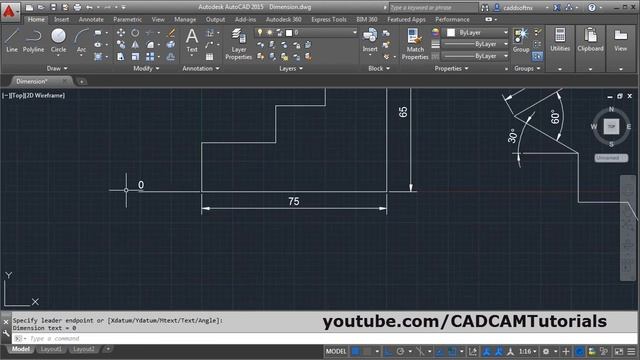Click the Group tool
640x360 pixels.
coord(521,40)
